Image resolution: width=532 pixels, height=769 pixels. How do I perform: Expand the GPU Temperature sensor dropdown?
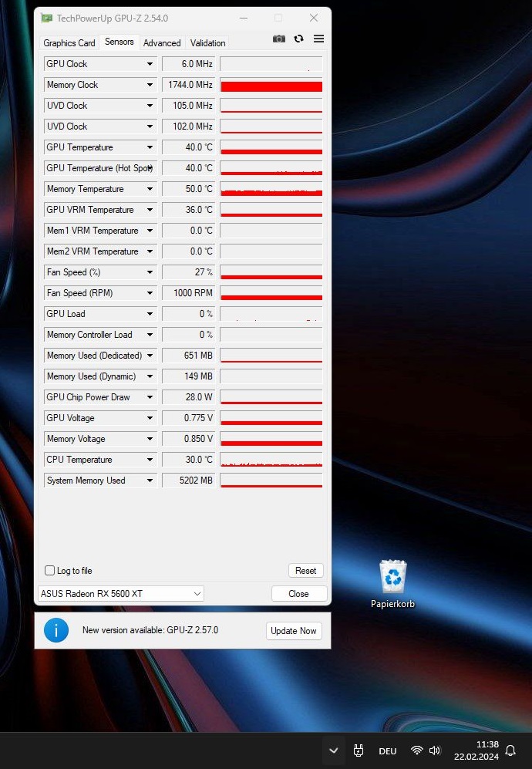tap(150, 147)
